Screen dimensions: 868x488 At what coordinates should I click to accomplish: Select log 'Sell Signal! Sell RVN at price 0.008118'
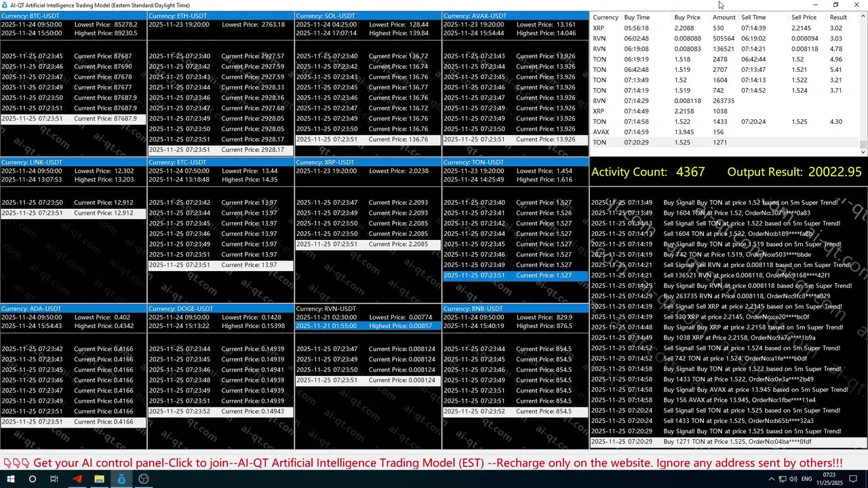pos(728,265)
